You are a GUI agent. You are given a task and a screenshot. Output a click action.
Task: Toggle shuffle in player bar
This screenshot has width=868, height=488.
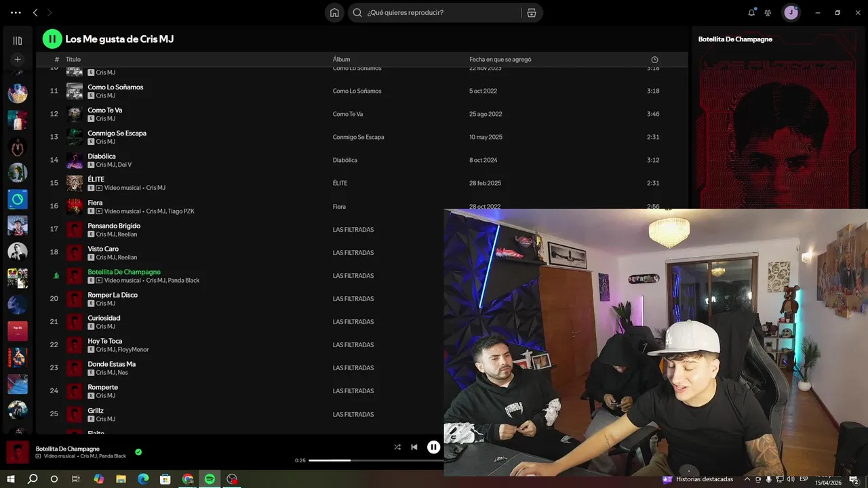click(x=397, y=447)
